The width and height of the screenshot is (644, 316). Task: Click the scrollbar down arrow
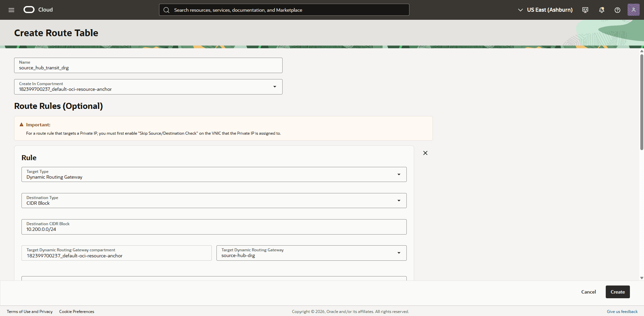point(642,278)
